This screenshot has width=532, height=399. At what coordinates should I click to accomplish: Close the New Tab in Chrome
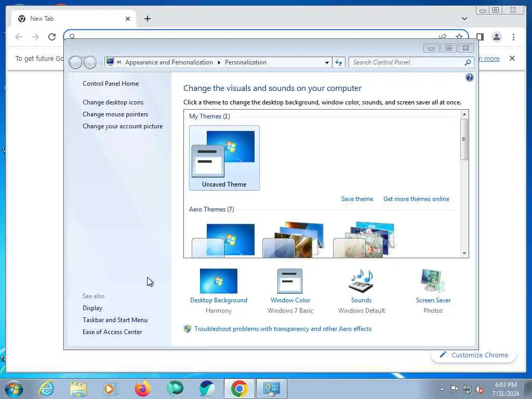pos(128,19)
